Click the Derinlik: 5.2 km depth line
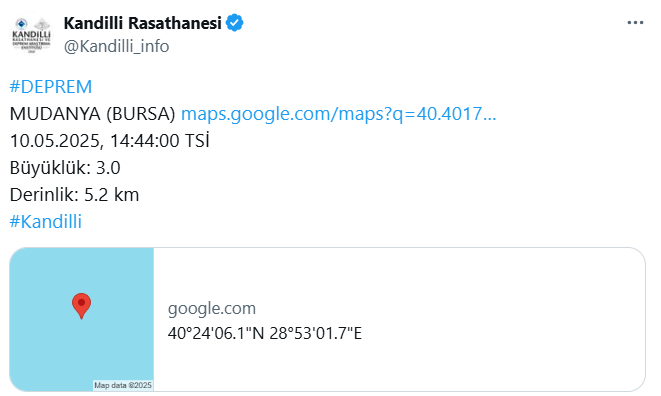The height and width of the screenshot is (396, 661). click(x=74, y=195)
